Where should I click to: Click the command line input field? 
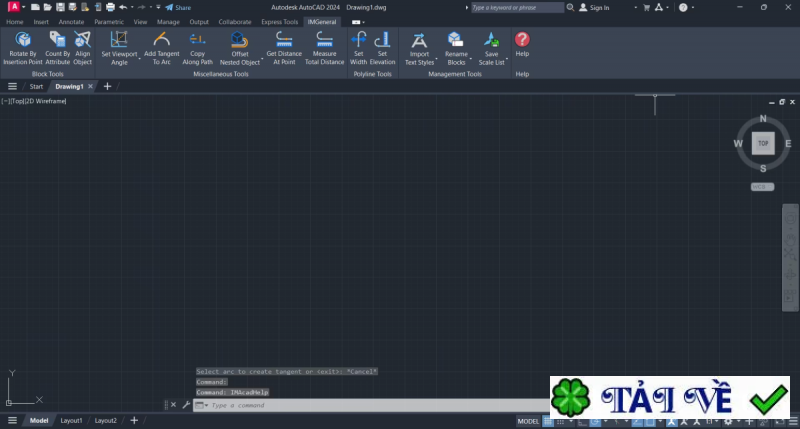coord(370,405)
